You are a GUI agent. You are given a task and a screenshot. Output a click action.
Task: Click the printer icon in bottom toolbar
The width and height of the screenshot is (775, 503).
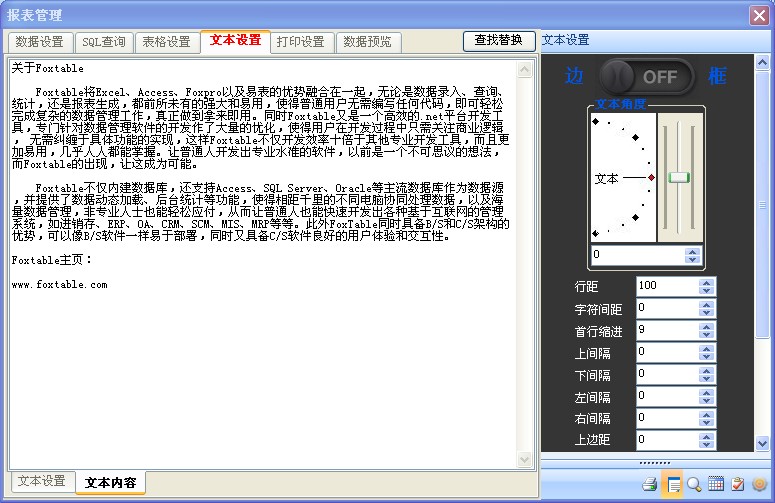[649, 484]
